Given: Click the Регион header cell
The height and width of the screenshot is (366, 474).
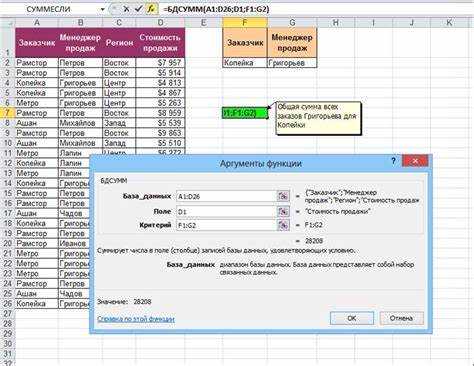Looking at the screenshot, I should point(119,43).
